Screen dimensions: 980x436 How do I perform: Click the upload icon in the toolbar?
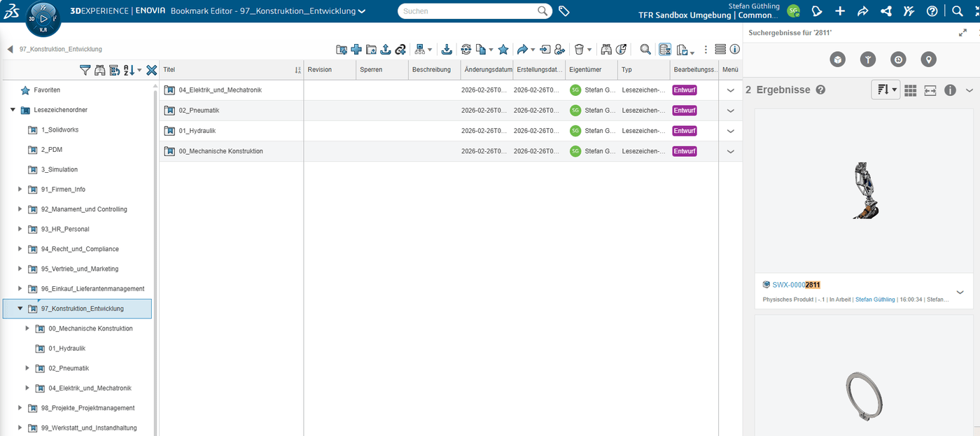point(385,49)
